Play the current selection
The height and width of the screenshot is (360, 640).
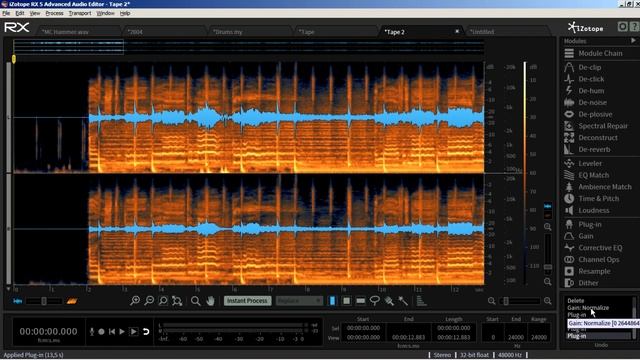point(133,331)
